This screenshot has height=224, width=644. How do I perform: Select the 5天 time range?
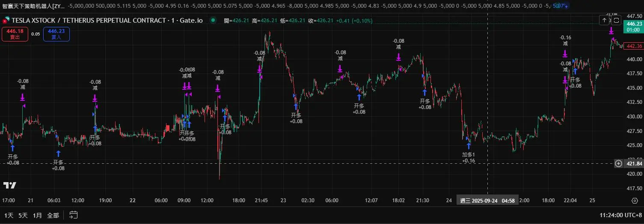pyautogui.click(x=23, y=215)
